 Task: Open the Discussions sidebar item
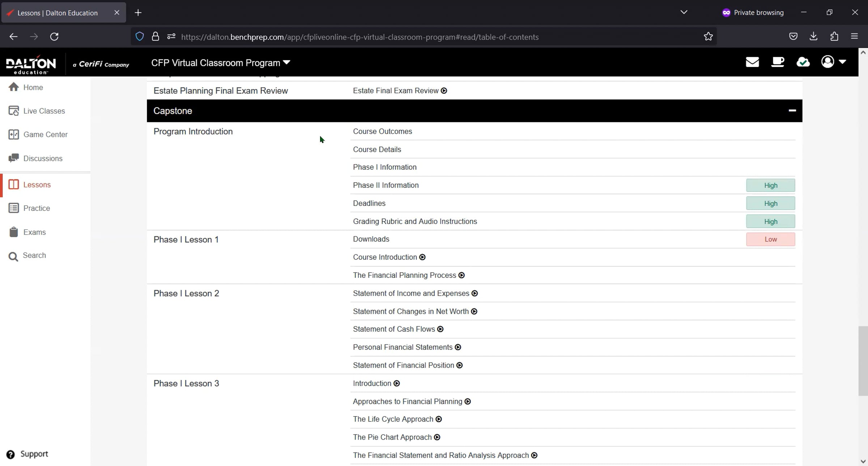43,158
